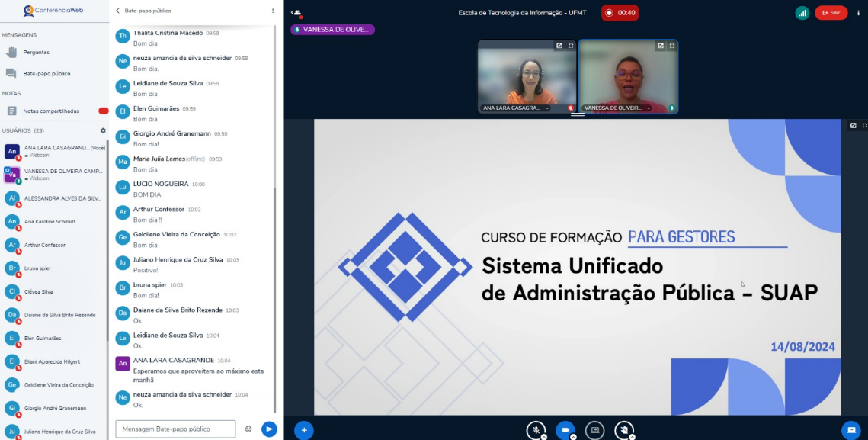The image size is (868, 440).
Task: Click the users list settings gear
Action: (x=103, y=131)
